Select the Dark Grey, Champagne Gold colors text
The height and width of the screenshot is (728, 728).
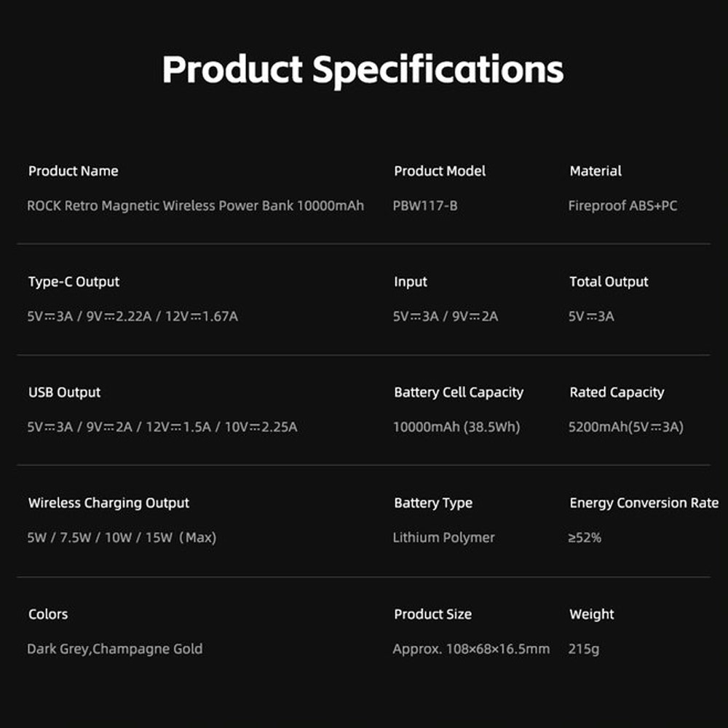tap(115, 649)
